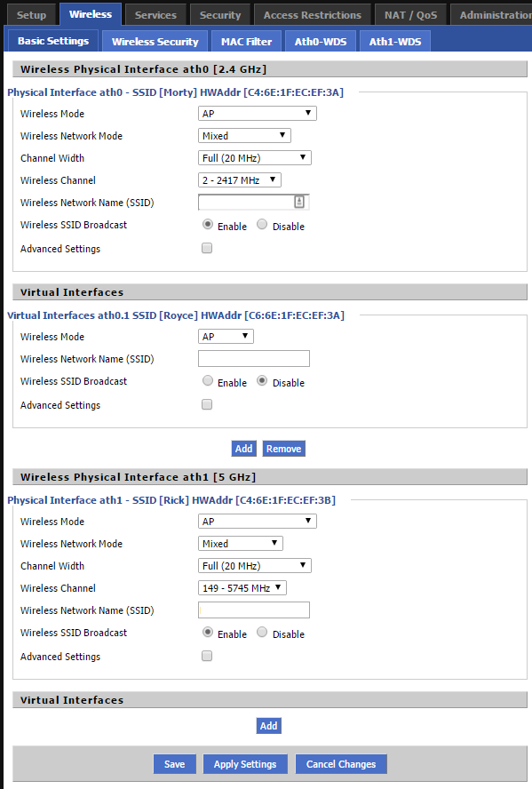Remove the Royce virtual interface
Image resolution: width=532 pixels, height=789 pixels.
coord(283,448)
